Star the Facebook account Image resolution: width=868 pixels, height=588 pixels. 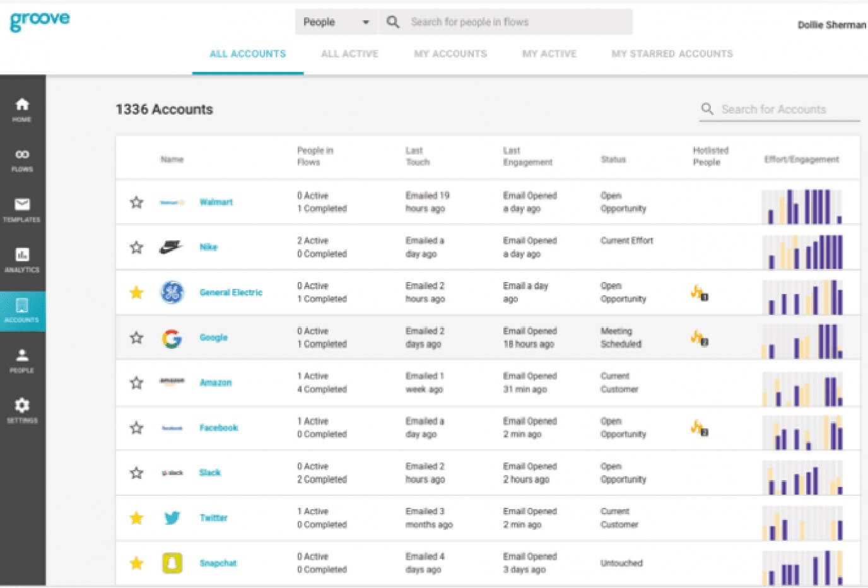coord(136,428)
